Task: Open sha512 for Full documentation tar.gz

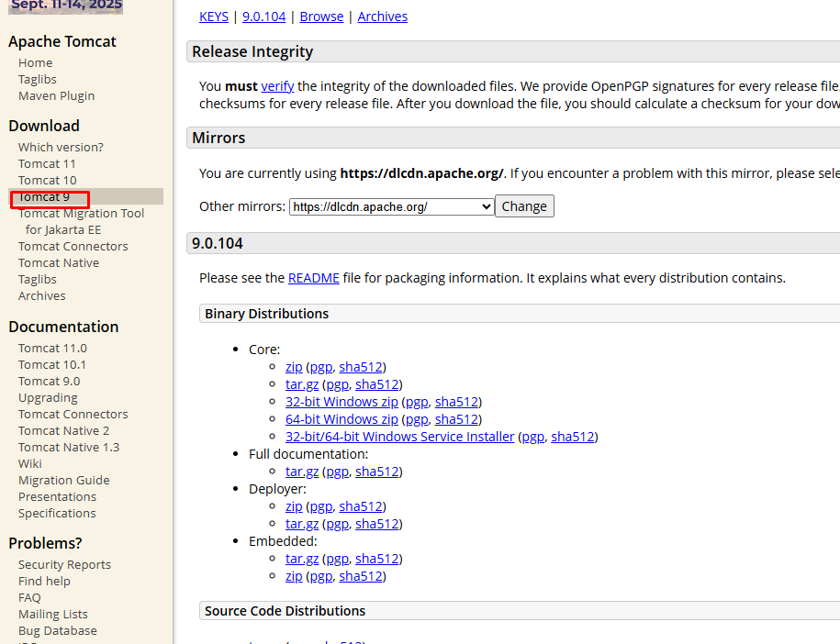Action: tap(377, 472)
